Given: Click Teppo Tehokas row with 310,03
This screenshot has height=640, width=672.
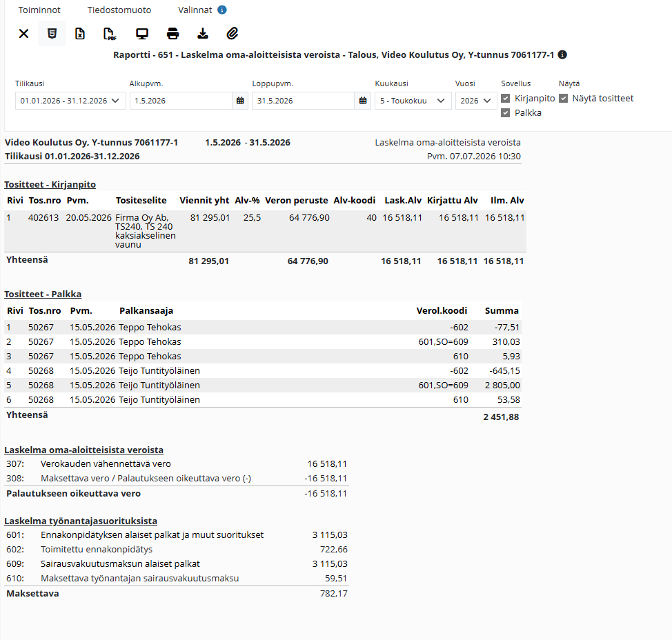Looking at the screenshot, I should (x=263, y=342).
